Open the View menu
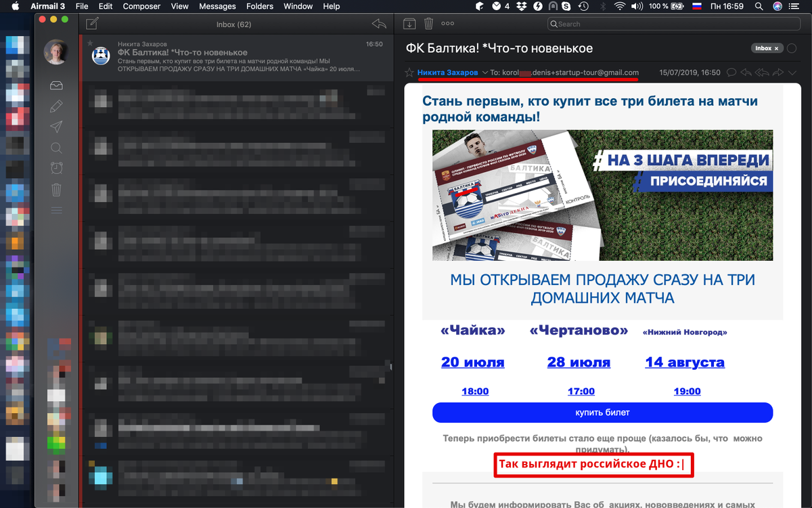The image size is (812, 508). (180, 6)
